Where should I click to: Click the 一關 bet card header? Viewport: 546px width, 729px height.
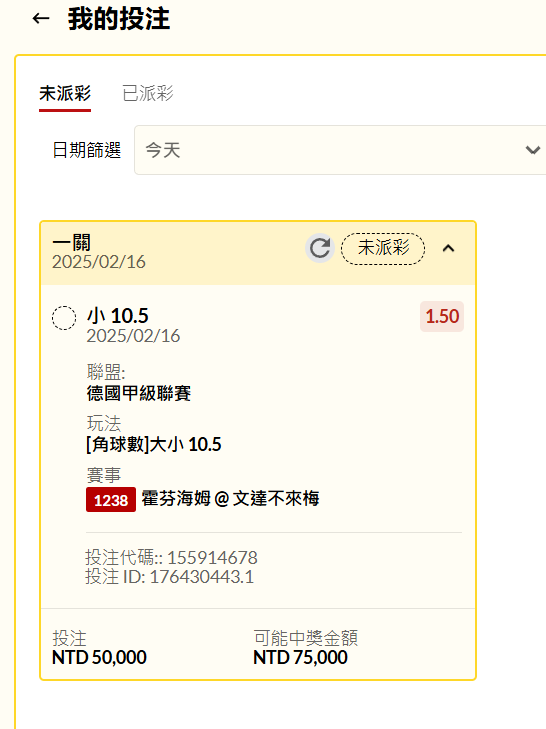pos(258,253)
